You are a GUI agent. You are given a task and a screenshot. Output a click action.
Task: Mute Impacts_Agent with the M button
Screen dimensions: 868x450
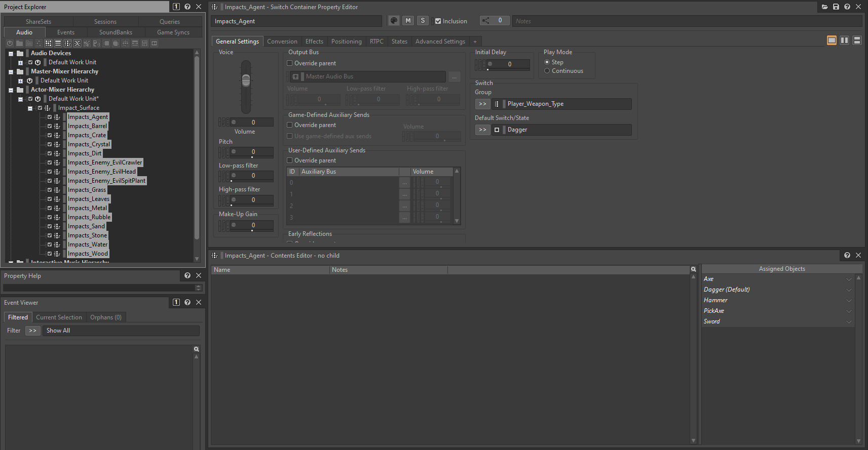(x=408, y=21)
